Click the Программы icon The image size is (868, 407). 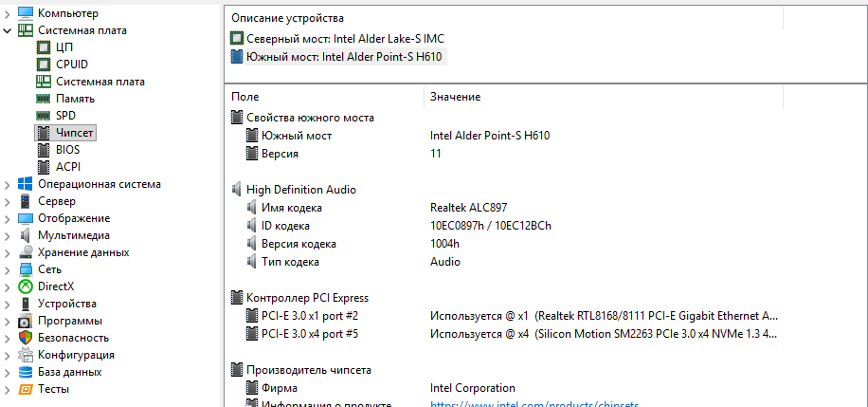(x=26, y=321)
